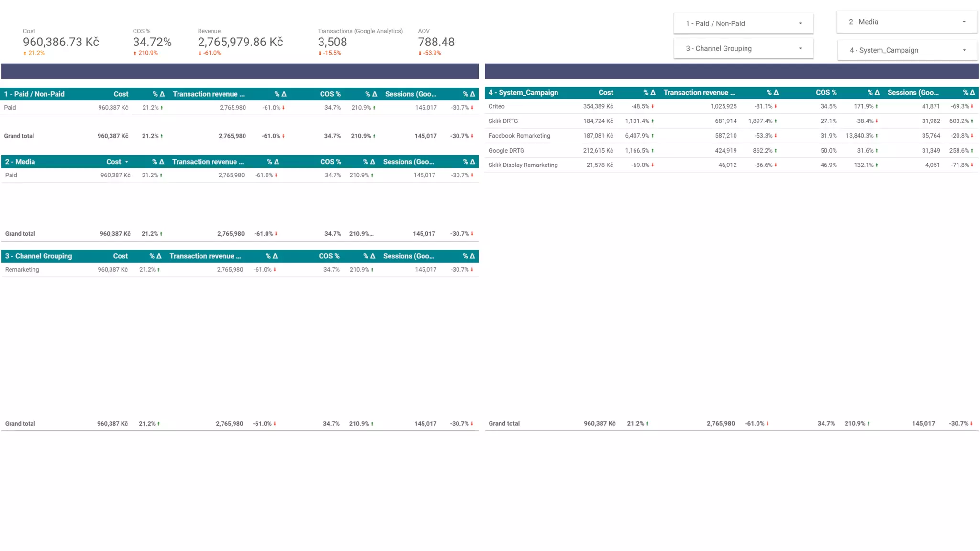
Task: Click the Google DRTG row label
Action: pyautogui.click(x=506, y=151)
